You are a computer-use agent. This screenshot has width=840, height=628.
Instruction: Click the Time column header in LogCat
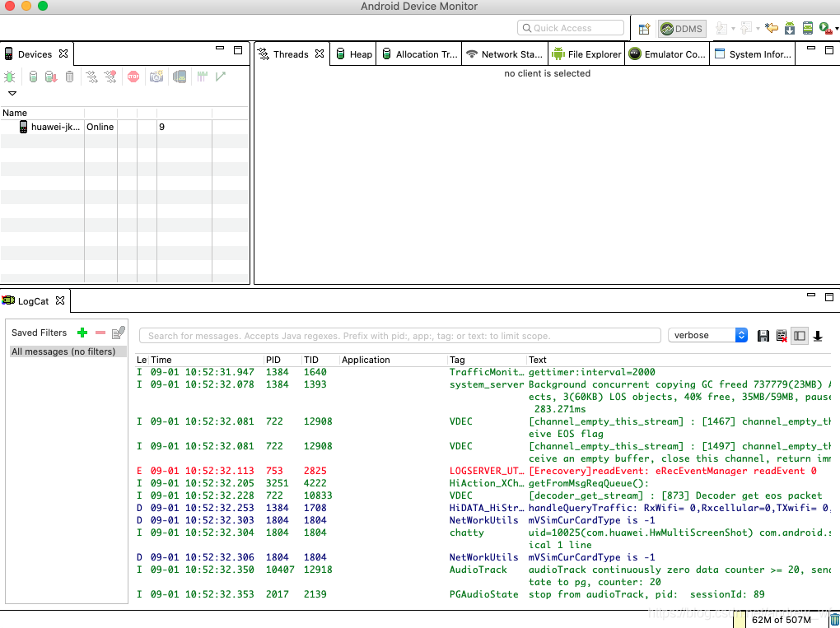point(206,360)
